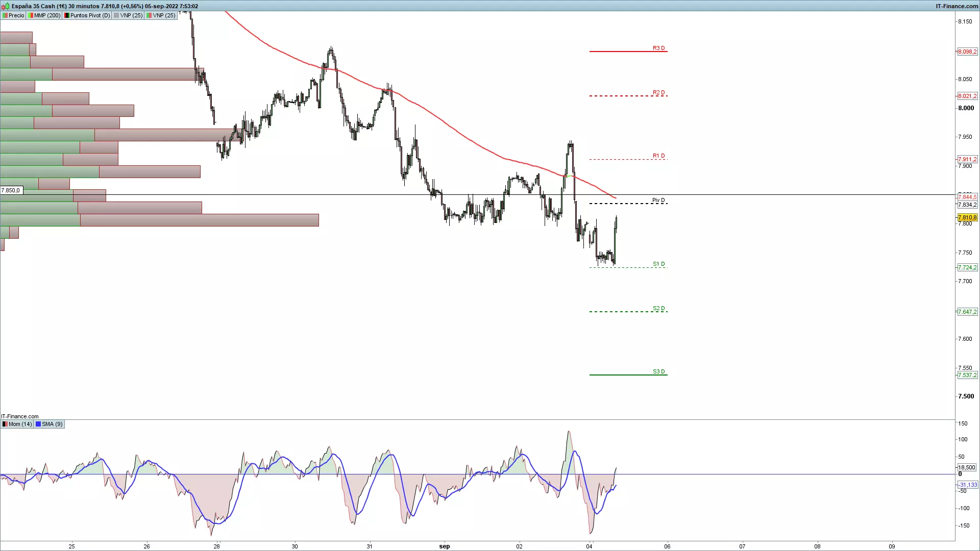
Task: Click the date 04 on time axis
Action: [x=589, y=546]
